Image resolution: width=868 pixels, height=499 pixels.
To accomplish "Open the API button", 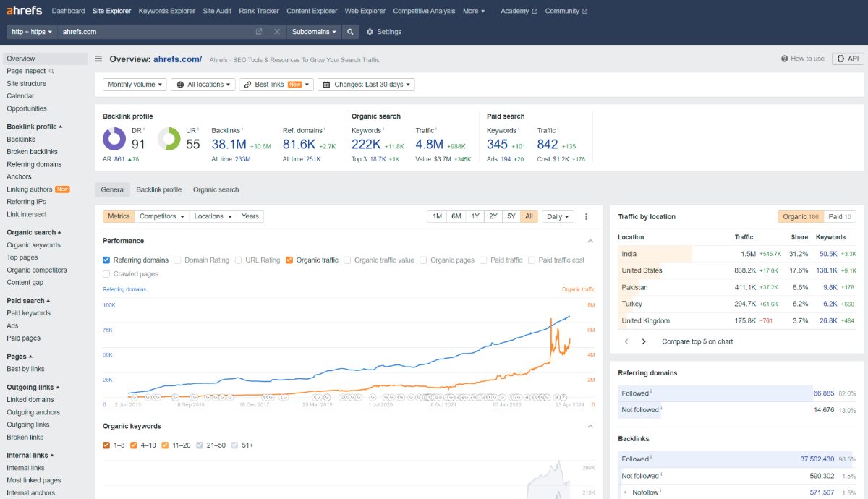I will click(x=848, y=59).
